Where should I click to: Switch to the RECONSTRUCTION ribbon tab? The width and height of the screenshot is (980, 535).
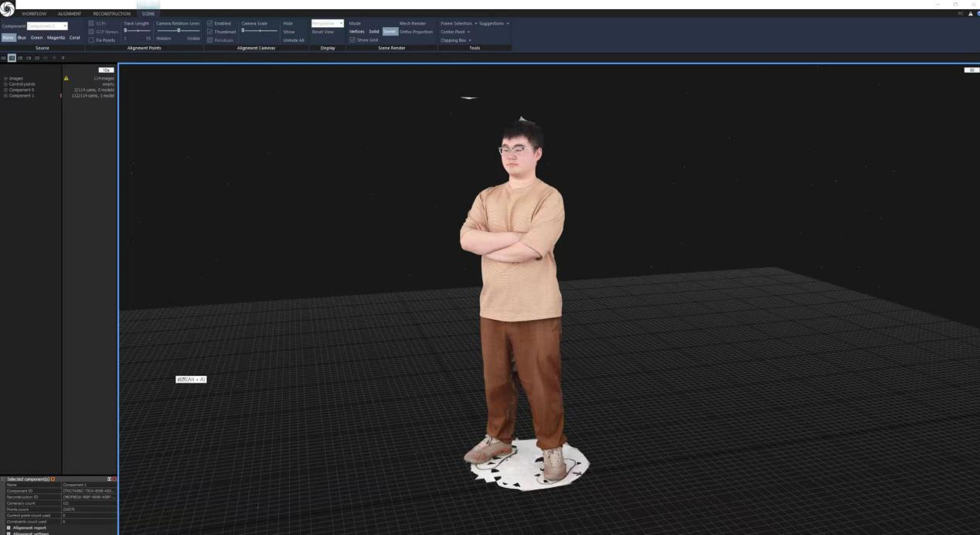pos(111,13)
